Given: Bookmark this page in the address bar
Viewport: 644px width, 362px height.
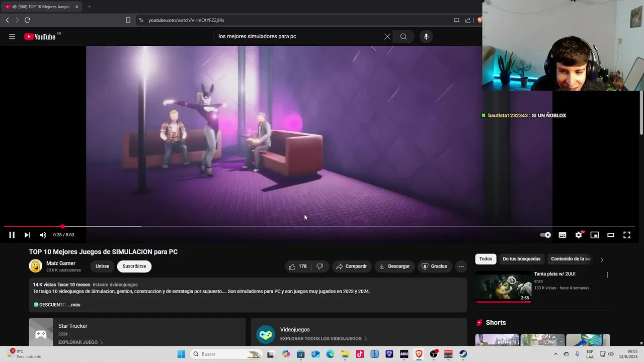Looking at the screenshot, I should 128,20.
